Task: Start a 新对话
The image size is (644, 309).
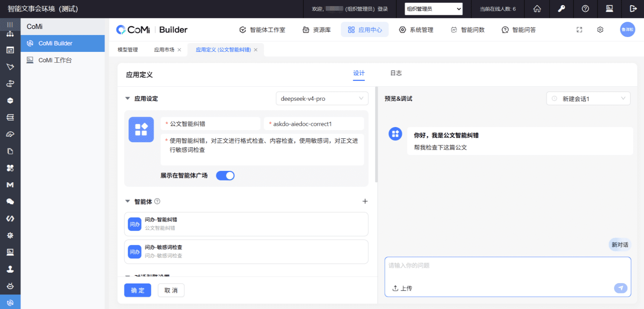Action: (x=620, y=245)
